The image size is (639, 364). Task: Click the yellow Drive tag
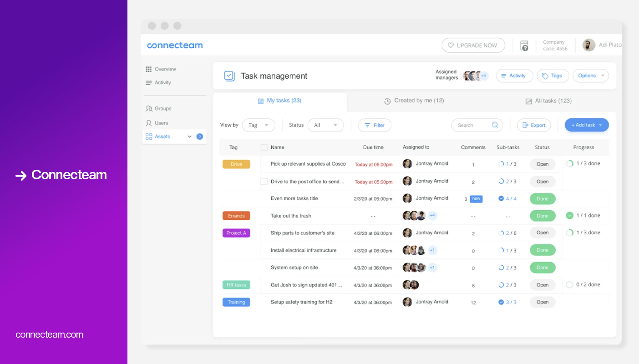(x=236, y=164)
